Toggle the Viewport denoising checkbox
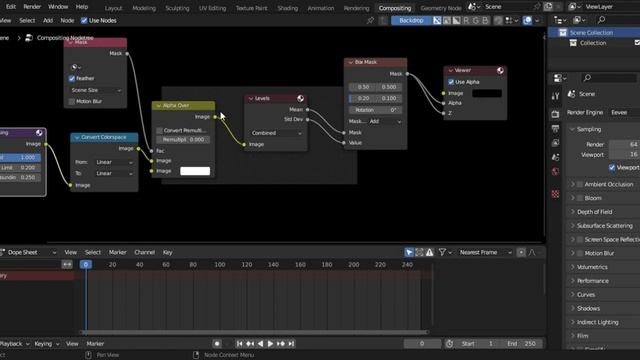The width and height of the screenshot is (640, 360). click(x=612, y=167)
